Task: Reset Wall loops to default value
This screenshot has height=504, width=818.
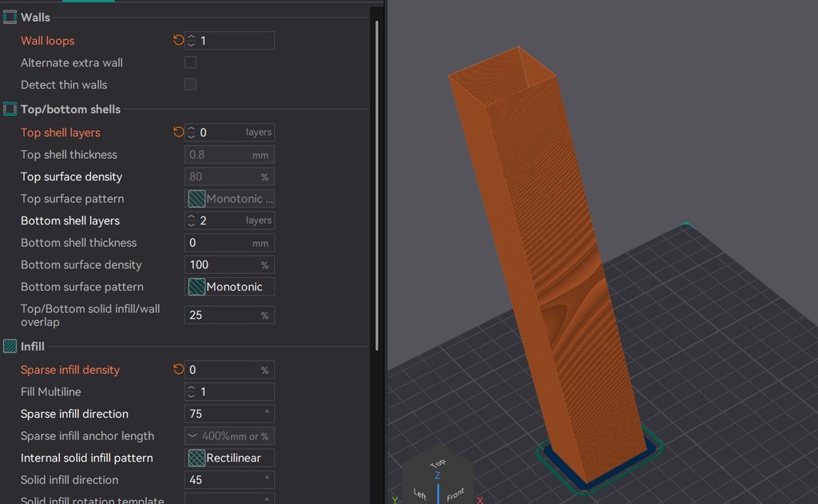Action: (178, 40)
